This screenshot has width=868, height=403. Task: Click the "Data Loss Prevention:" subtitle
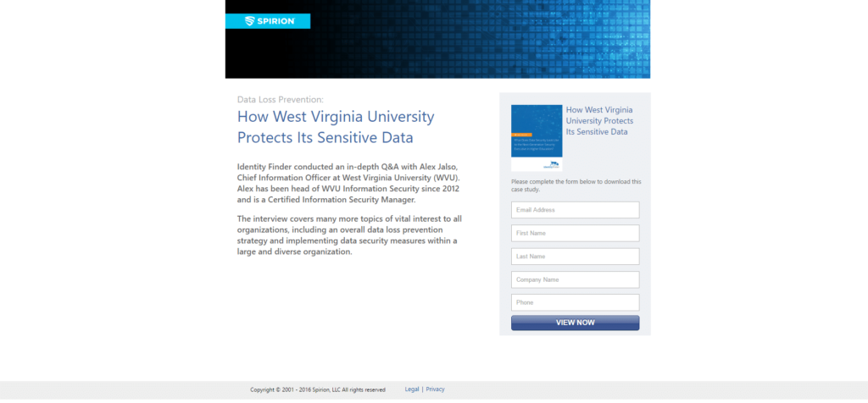pyautogui.click(x=280, y=99)
